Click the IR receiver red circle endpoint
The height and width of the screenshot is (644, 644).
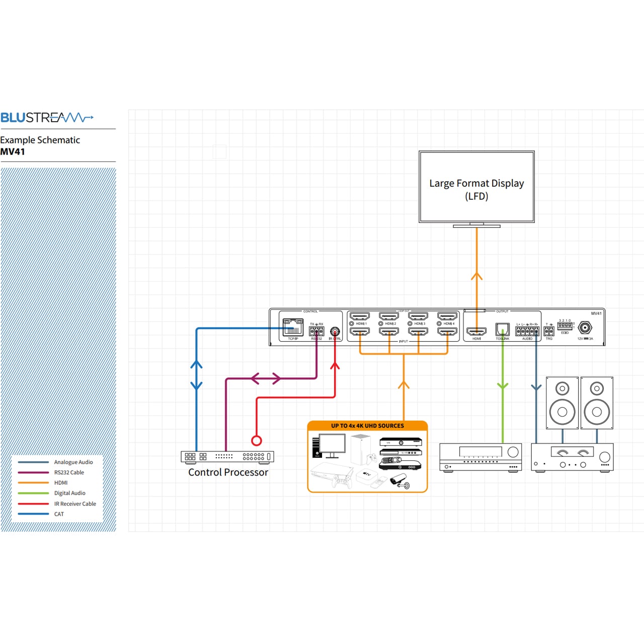[x=257, y=441]
